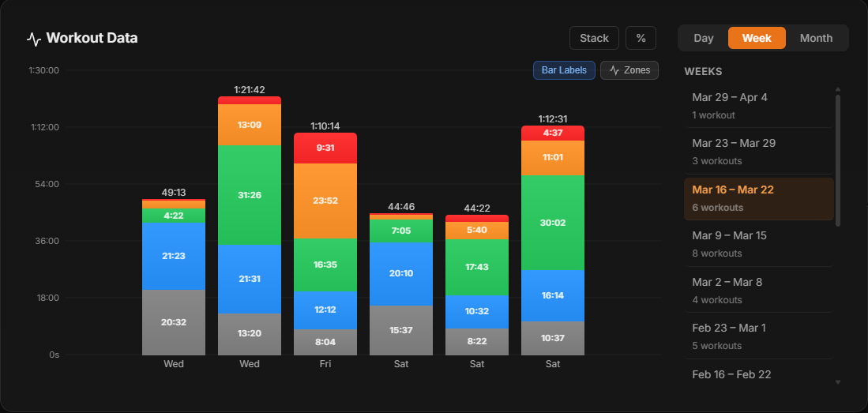
Task: Open week Mar 2 – Mar 8
Action: tap(758, 291)
